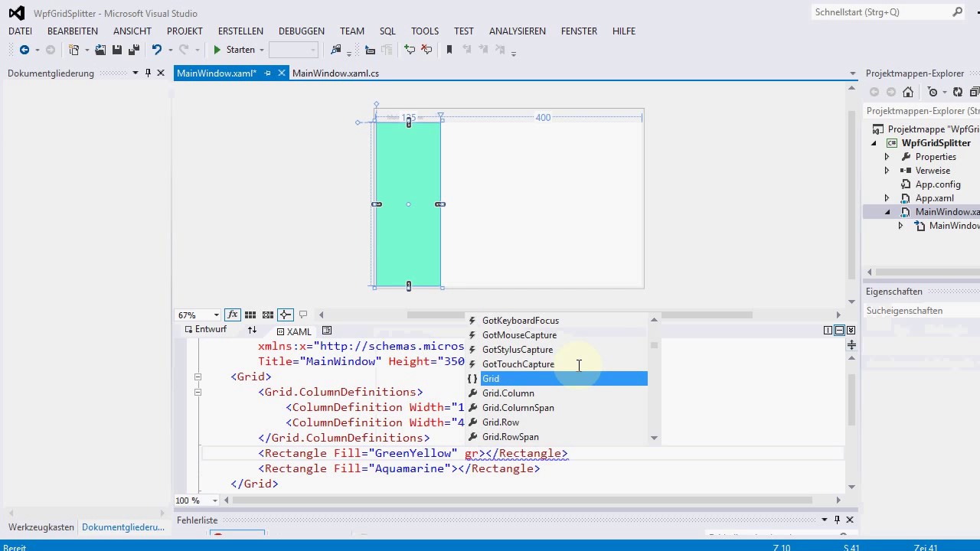Open the ANALYSIEREN menu
The height and width of the screenshot is (551, 980).
tap(518, 31)
